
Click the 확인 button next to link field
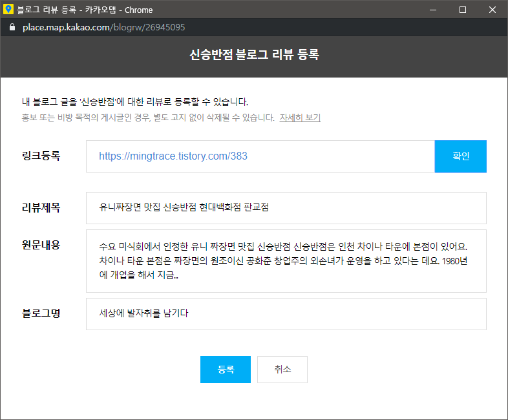pos(460,156)
